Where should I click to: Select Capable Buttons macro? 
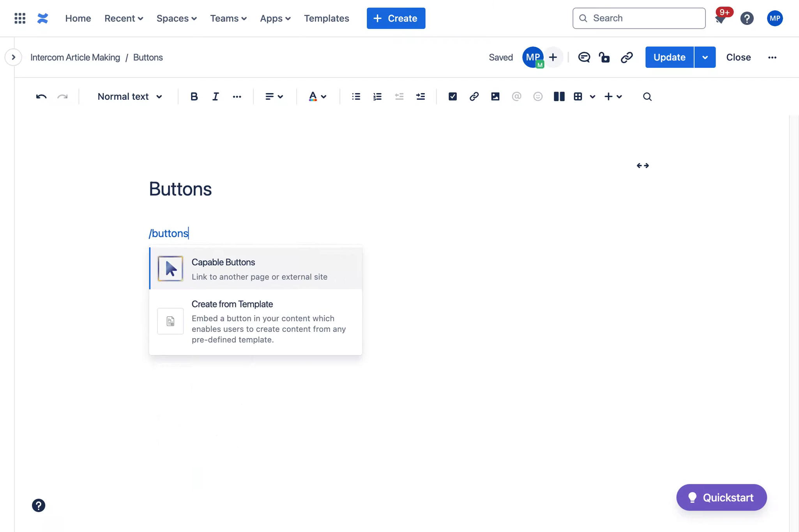[x=256, y=268]
